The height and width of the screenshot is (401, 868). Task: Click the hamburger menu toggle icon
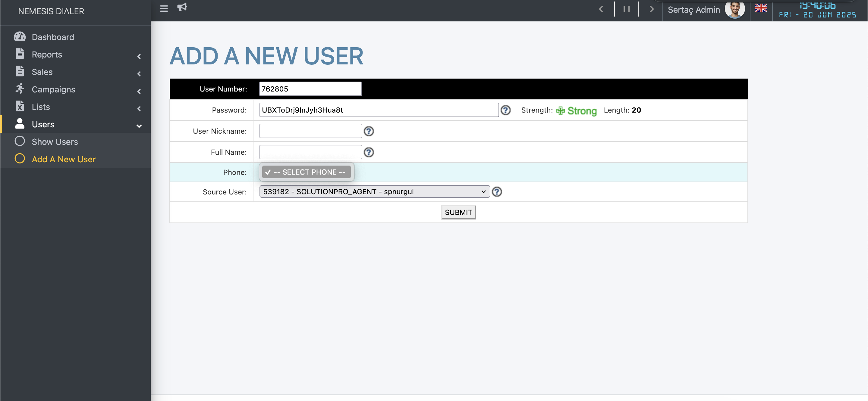point(164,9)
